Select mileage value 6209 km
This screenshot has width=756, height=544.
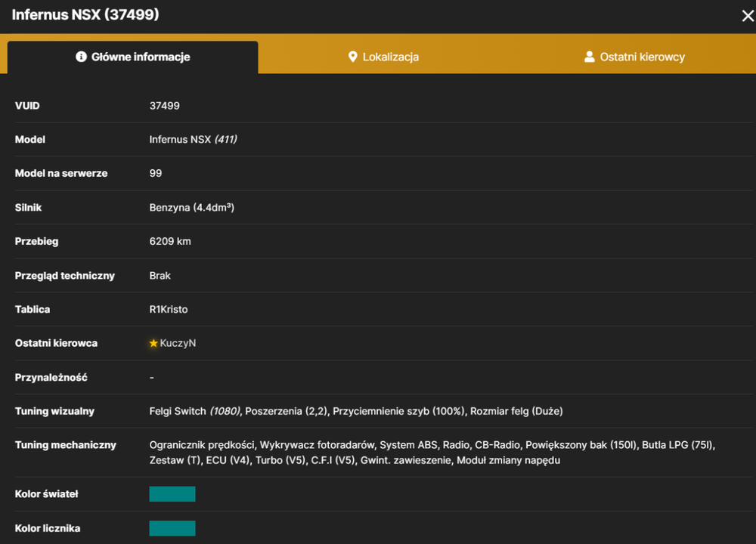click(170, 242)
